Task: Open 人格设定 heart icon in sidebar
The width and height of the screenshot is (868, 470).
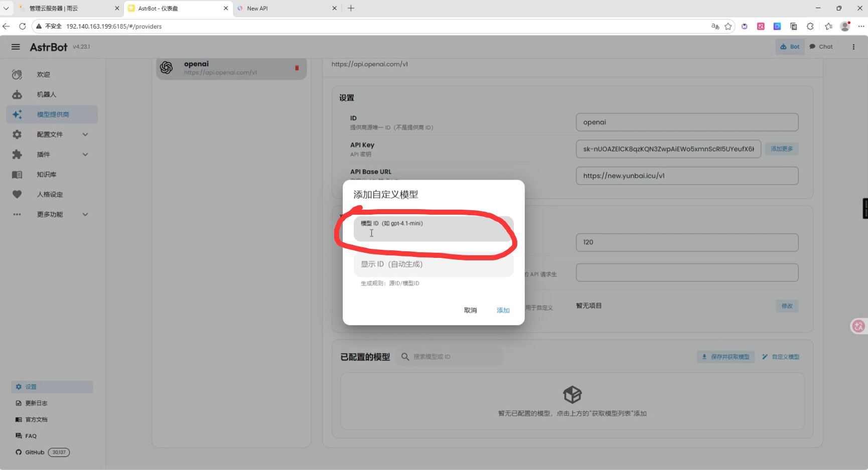Action: click(x=17, y=195)
